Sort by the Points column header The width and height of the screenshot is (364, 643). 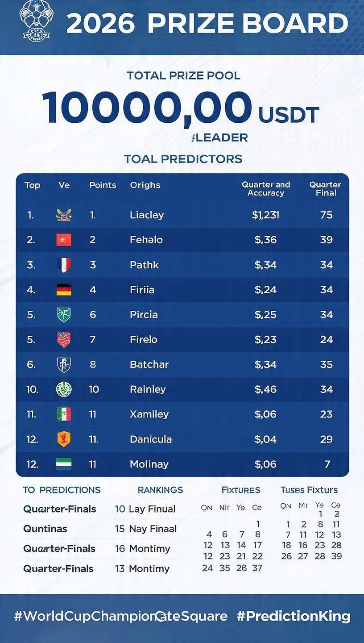click(x=103, y=185)
